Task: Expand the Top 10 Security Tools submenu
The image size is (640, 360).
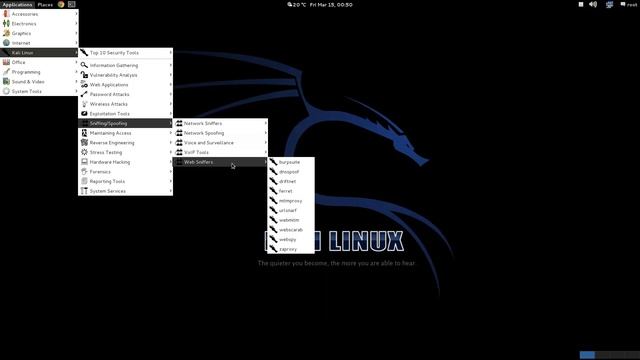Action: [126, 53]
